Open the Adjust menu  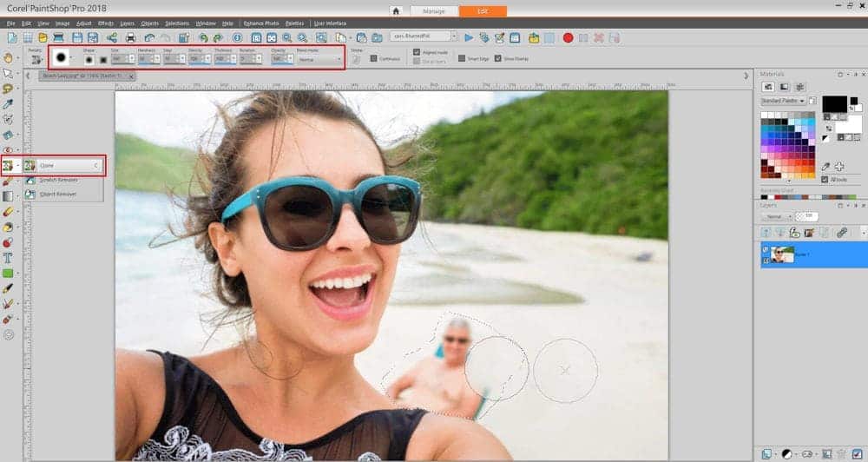click(x=84, y=23)
